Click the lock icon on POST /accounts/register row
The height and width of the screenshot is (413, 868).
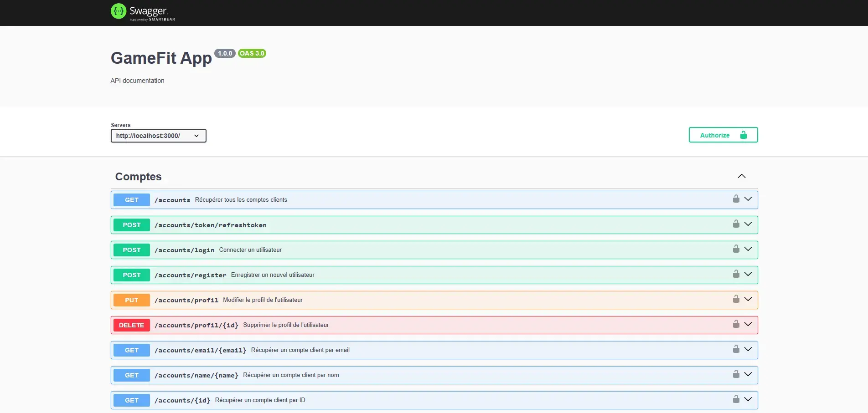tap(736, 274)
